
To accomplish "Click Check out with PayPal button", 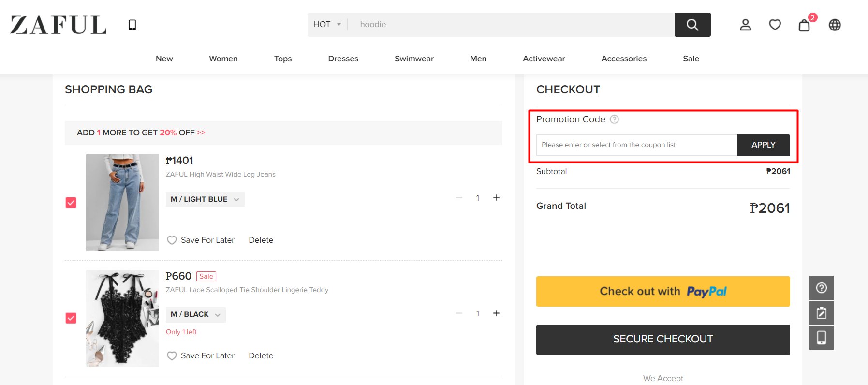I will click(x=663, y=291).
